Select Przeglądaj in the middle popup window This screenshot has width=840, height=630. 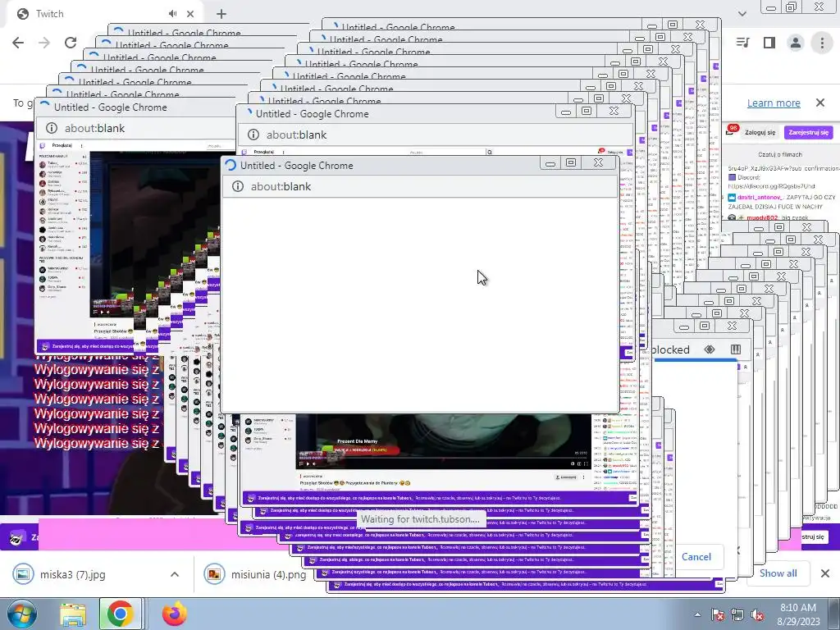[x=263, y=152]
